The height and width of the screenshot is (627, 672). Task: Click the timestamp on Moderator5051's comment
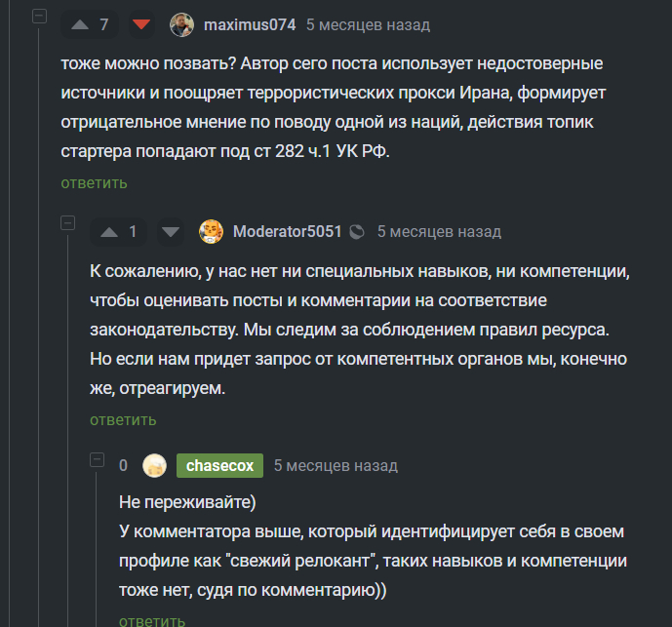(x=439, y=232)
